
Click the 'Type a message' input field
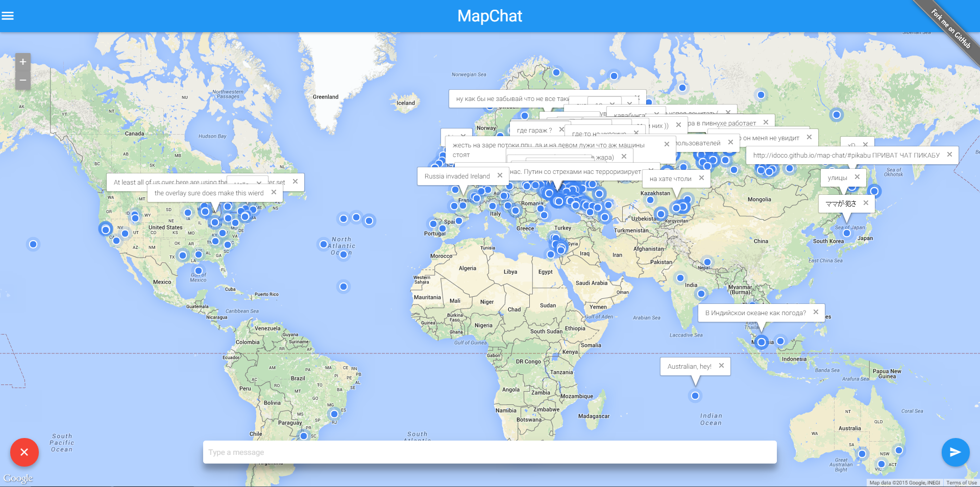click(x=489, y=452)
